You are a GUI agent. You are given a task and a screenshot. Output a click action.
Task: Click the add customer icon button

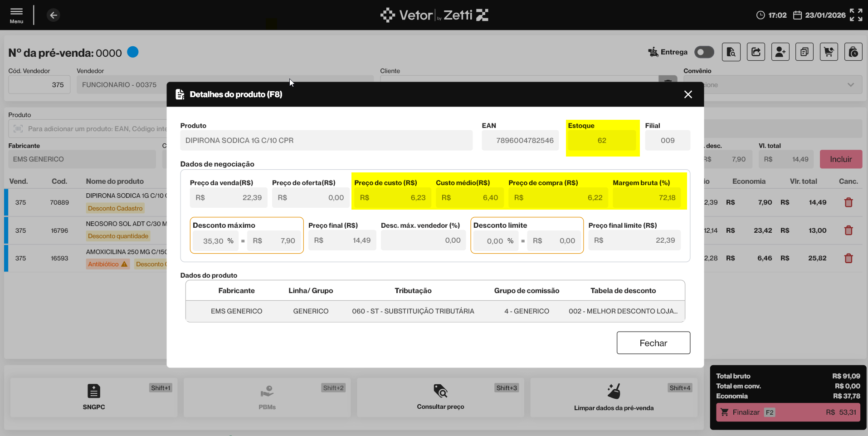click(780, 52)
